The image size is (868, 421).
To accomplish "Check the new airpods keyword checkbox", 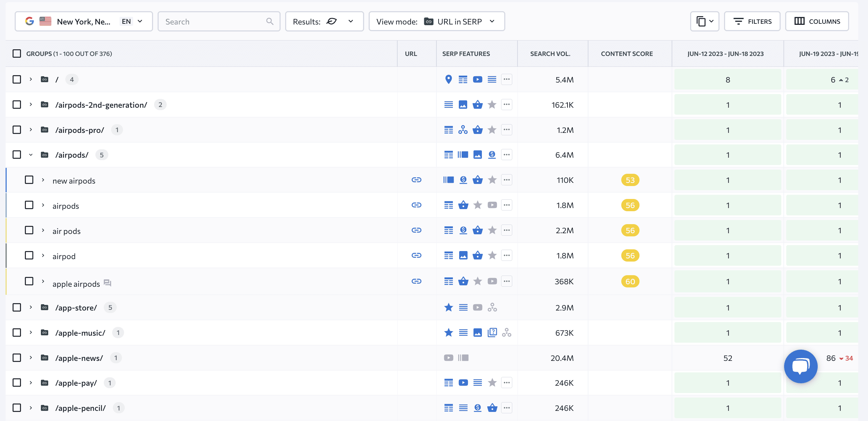I will tap(29, 180).
